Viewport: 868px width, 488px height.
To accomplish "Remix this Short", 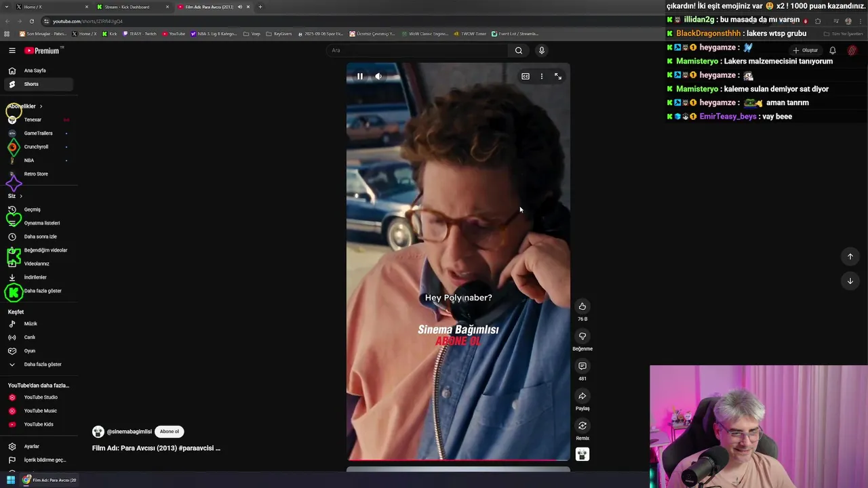I will pyautogui.click(x=583, y=426).
